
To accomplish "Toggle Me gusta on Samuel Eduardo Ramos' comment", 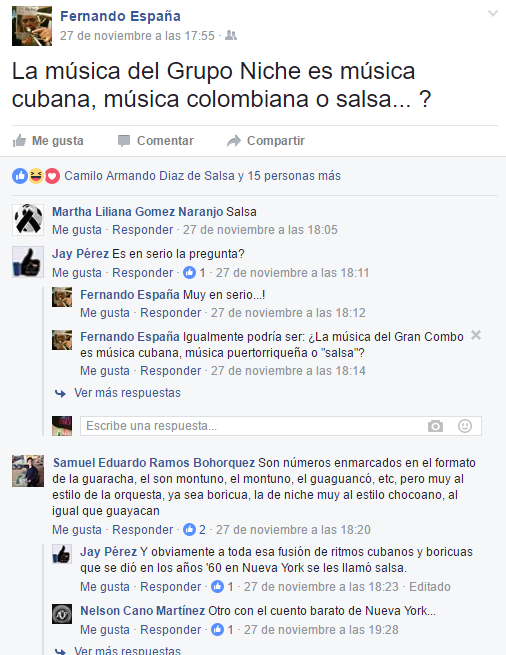I will click(77, 530).
